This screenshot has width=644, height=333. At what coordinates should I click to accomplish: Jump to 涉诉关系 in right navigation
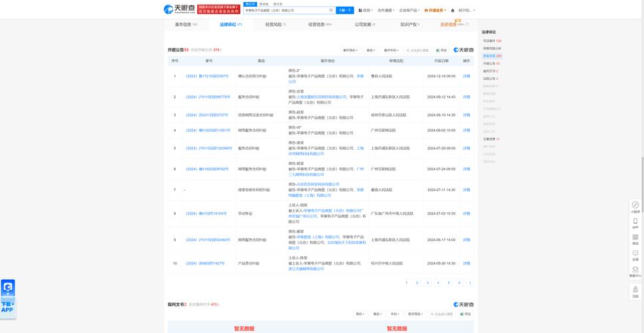pyautogui.click(x=492, y=56)
